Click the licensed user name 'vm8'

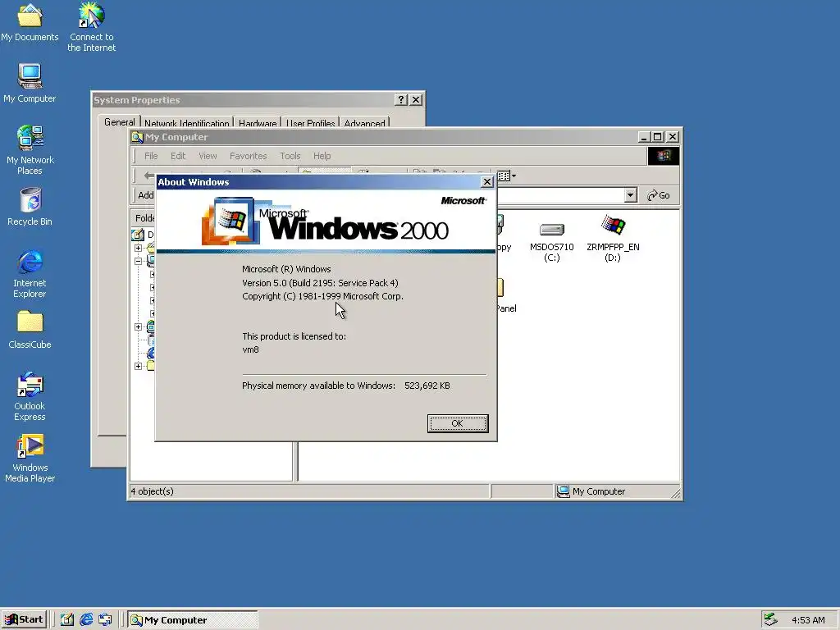coord(250,349)
